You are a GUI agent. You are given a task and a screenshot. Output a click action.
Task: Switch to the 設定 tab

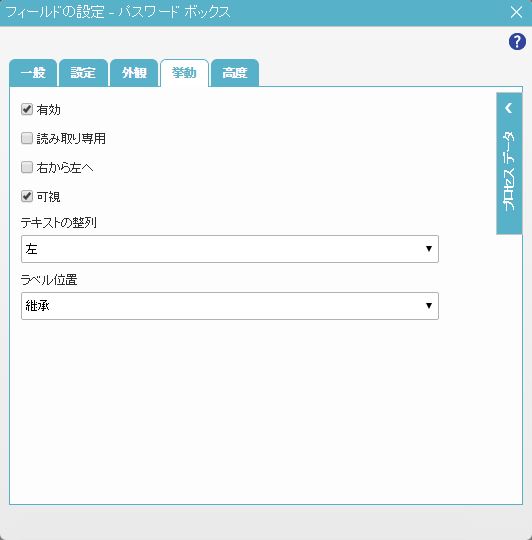click(83, 73)
